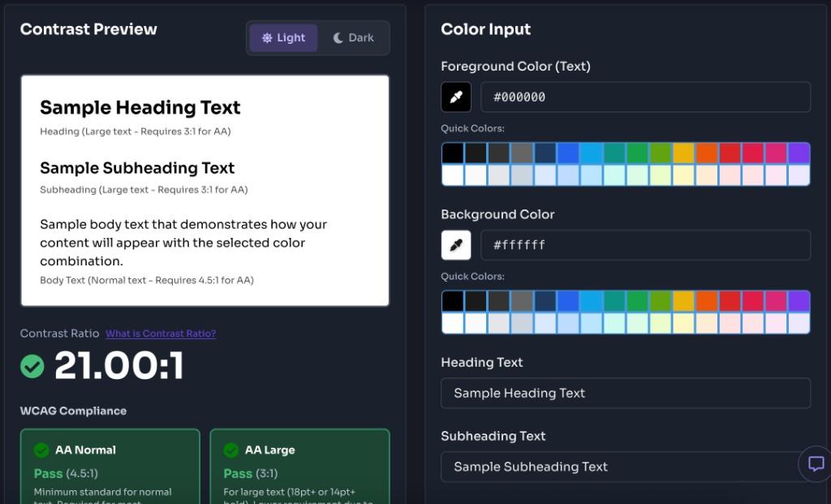Click the sample body text paragraph

click(183, 243)
